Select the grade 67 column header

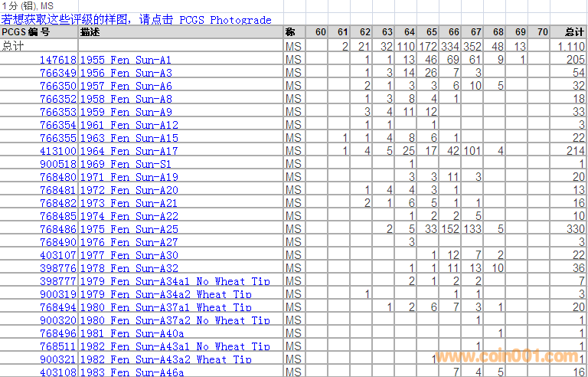476,32
